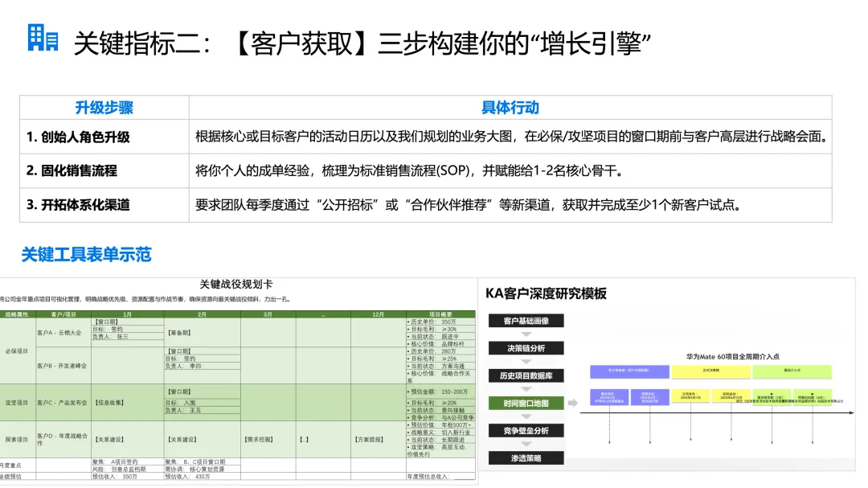Viewport: 868px width, 488px height.
Task: Click the 客户C - 产品发布会 cell
Action: click(x=62, y=403)
